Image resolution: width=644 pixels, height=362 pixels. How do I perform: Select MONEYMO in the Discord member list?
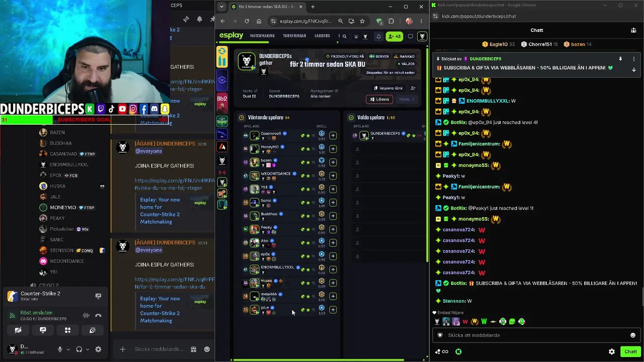pos(63,208)
